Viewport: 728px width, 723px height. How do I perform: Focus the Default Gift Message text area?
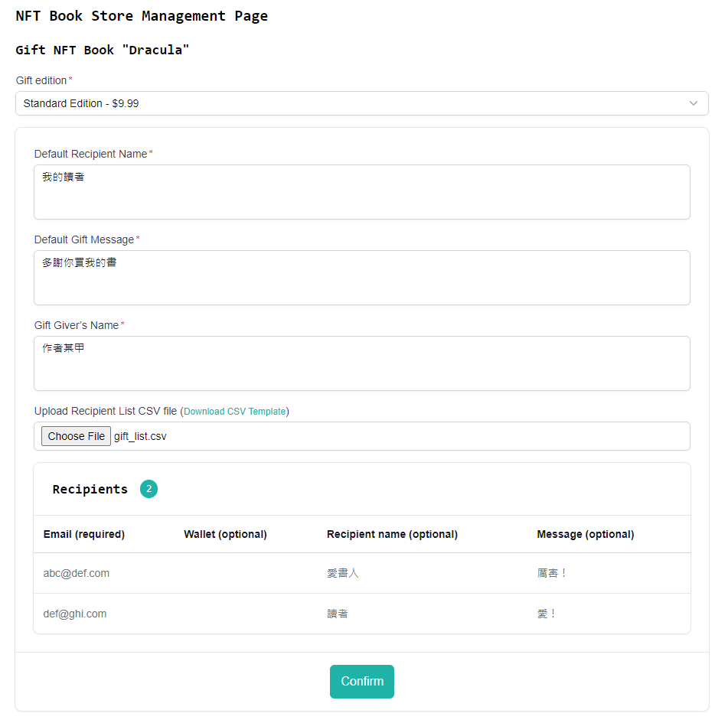click(361, 278)
